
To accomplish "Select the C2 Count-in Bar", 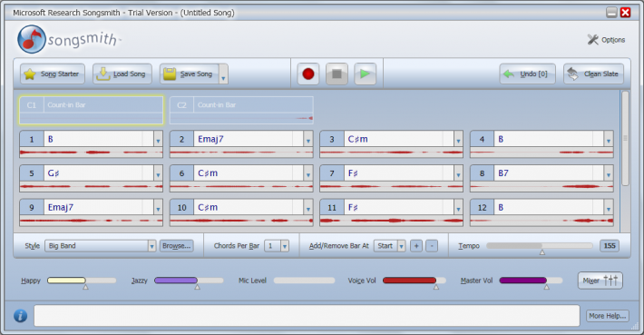I will click(241, 110).
